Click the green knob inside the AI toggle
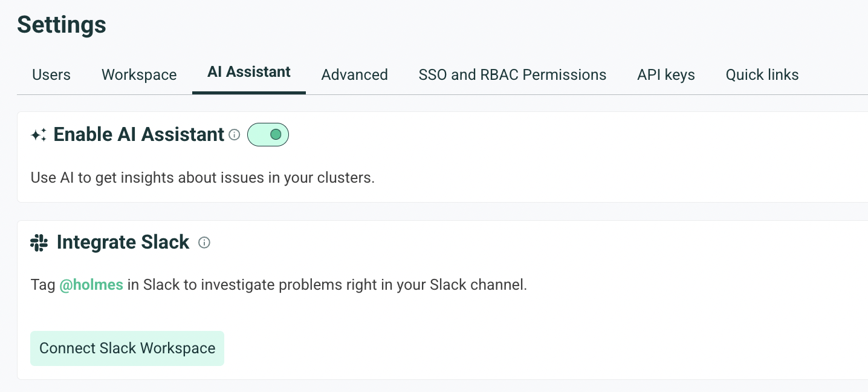The height and width of the screenshot is (392, 868). pyautogui.click(x=276, y=134)
